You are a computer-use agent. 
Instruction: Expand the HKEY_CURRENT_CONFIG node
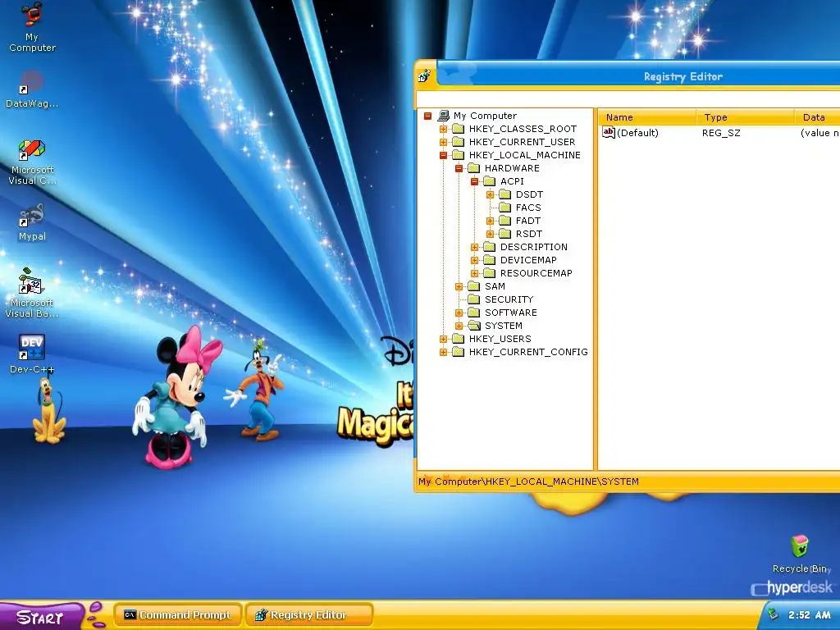(443, 352)
